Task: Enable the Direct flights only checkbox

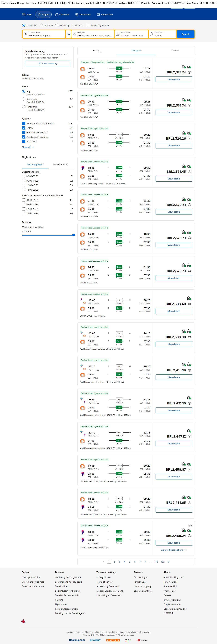Action: pyautogui.click(x=88, y=26)
